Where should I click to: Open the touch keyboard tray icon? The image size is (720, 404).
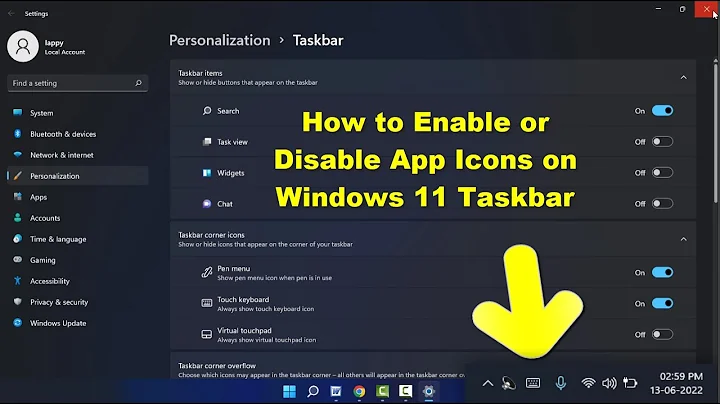(533, 383)
